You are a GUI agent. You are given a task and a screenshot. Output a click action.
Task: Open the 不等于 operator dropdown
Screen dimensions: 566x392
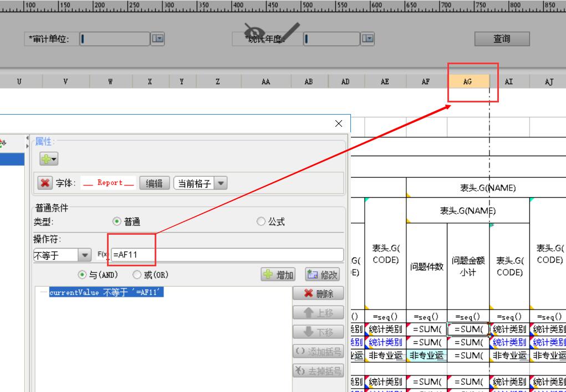coord(85,255)
